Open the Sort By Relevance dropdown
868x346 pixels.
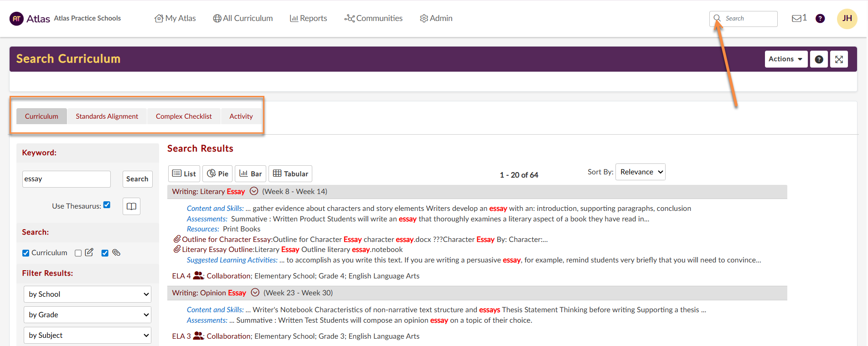click(640, 172)
